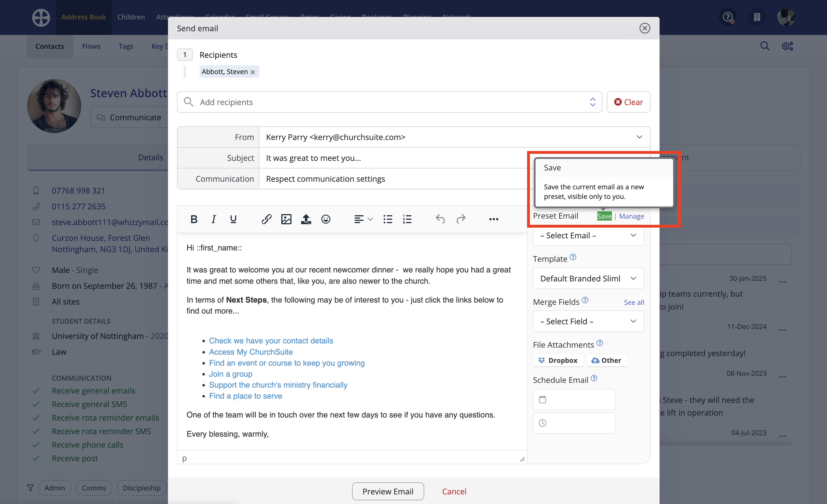The image size is (827, 504).
Task: Open the emoji picker in toolbar
Action: 326,219
